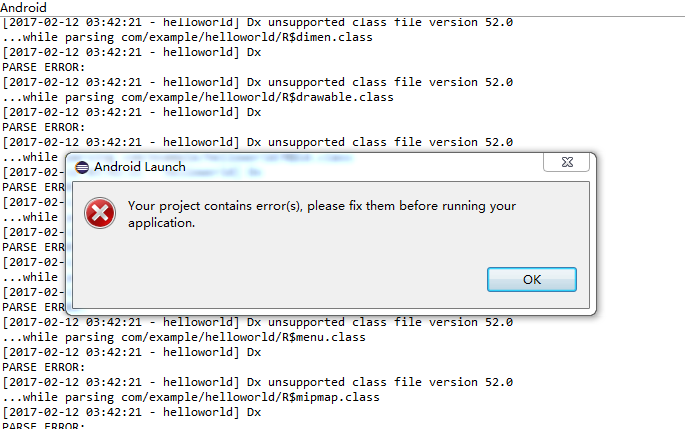The image size is (685, 429).
Task: Select the 'helloworld] Dx' line right after R$mipmap.class
Action: [x=131, y=412]
